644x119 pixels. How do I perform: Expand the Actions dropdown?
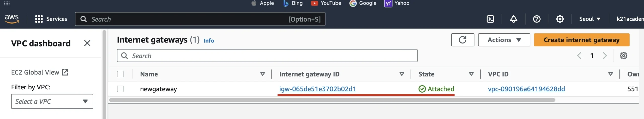coord(504,40)
